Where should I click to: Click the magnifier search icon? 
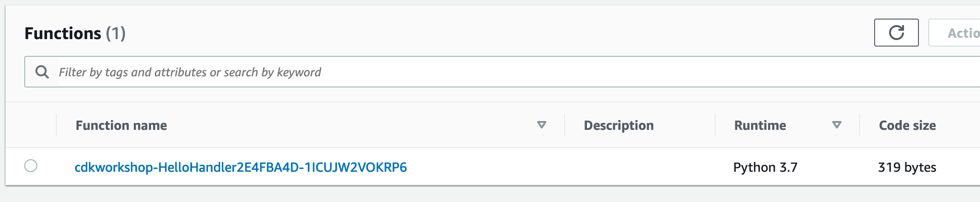click(x=42, y=72)
